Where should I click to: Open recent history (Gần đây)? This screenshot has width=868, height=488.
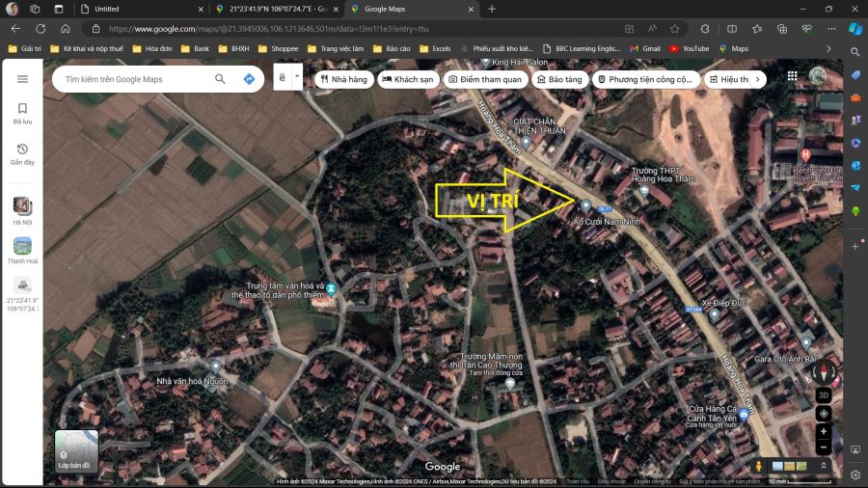click(22, 154)
